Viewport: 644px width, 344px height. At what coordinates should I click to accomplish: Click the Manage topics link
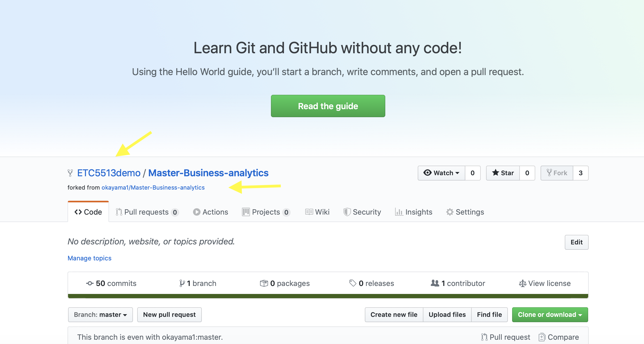pos(89,258)
